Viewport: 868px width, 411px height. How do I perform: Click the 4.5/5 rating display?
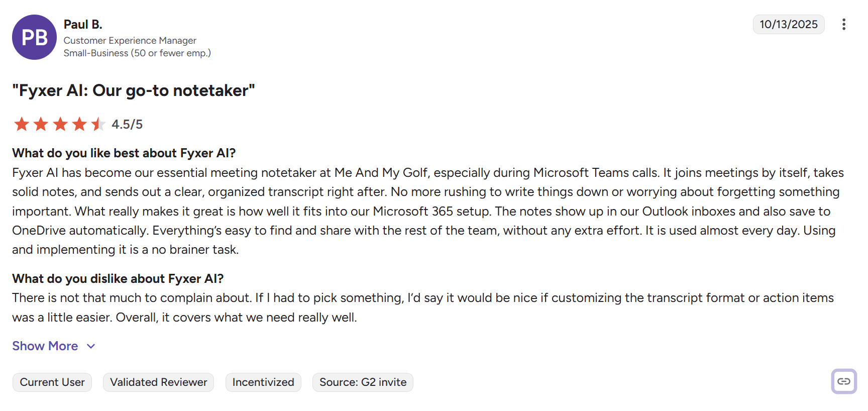(127, 124)
